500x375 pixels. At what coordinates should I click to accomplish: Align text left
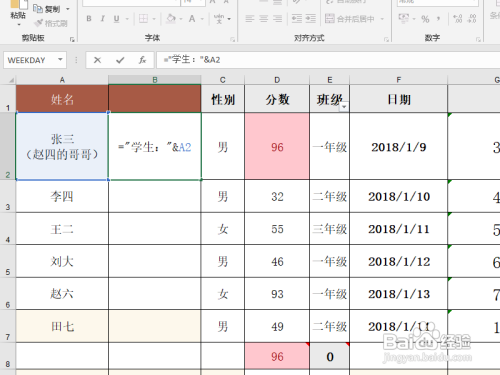(x=250, y=19)
